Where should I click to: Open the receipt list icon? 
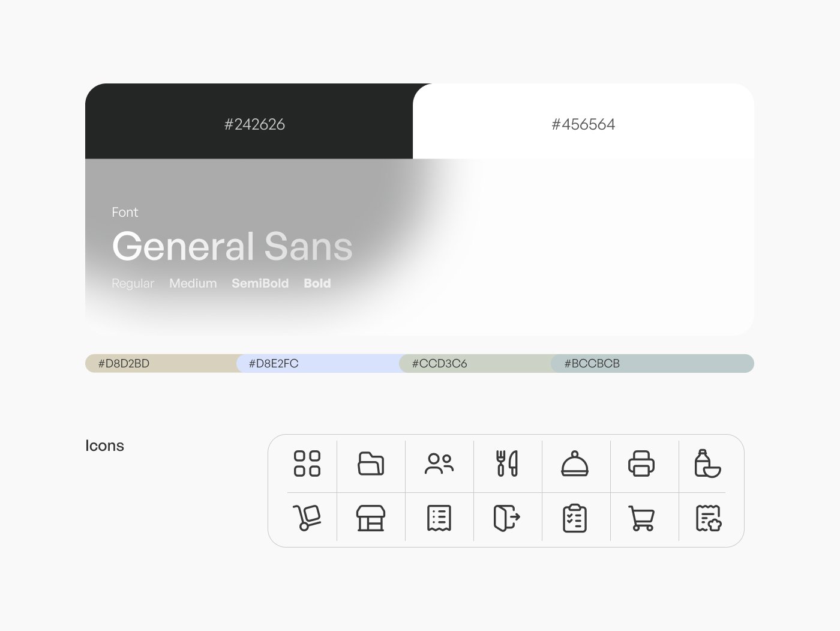439,518
